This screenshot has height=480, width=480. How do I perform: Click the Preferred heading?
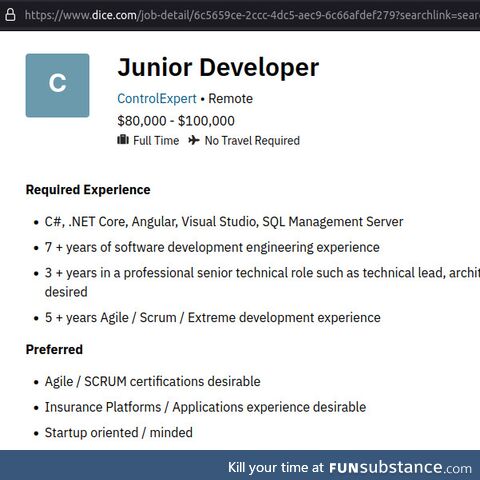(54, 349)
